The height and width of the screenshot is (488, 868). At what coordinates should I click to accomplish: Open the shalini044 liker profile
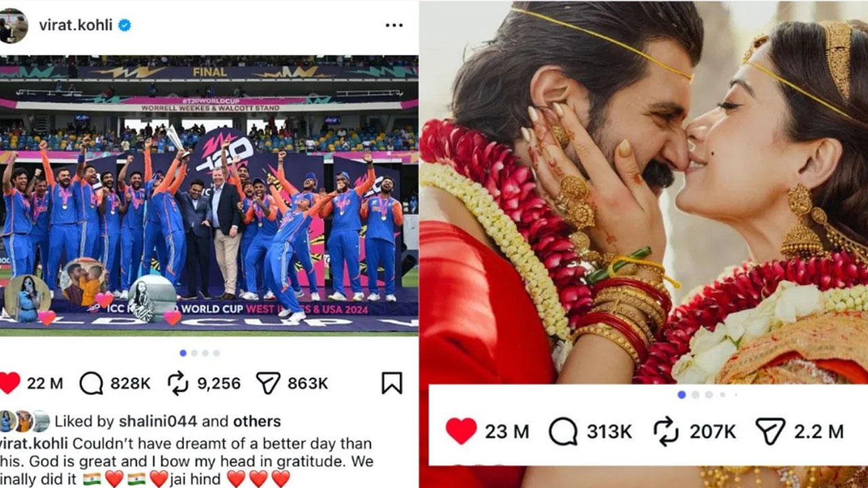(158, 421)
